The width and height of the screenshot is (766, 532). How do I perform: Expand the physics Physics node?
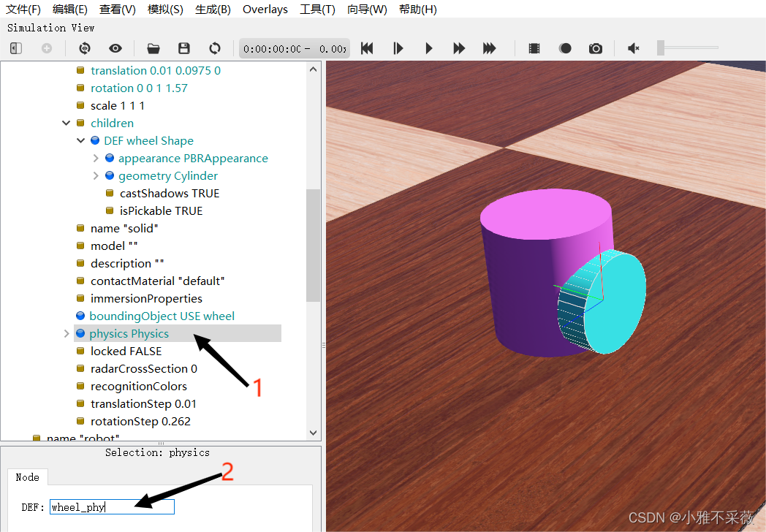(67, 334)
